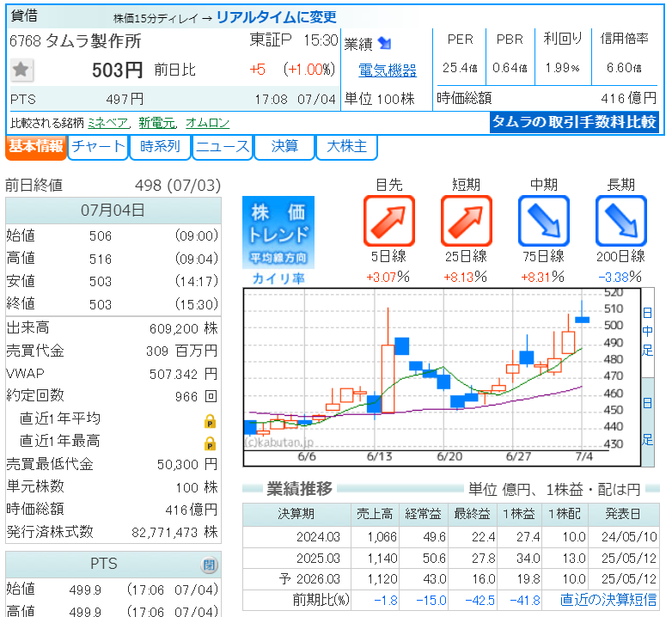Collapse the PTS panel with 閉 button
Viewport: 672px width, 617px height.
click(209, 565)
